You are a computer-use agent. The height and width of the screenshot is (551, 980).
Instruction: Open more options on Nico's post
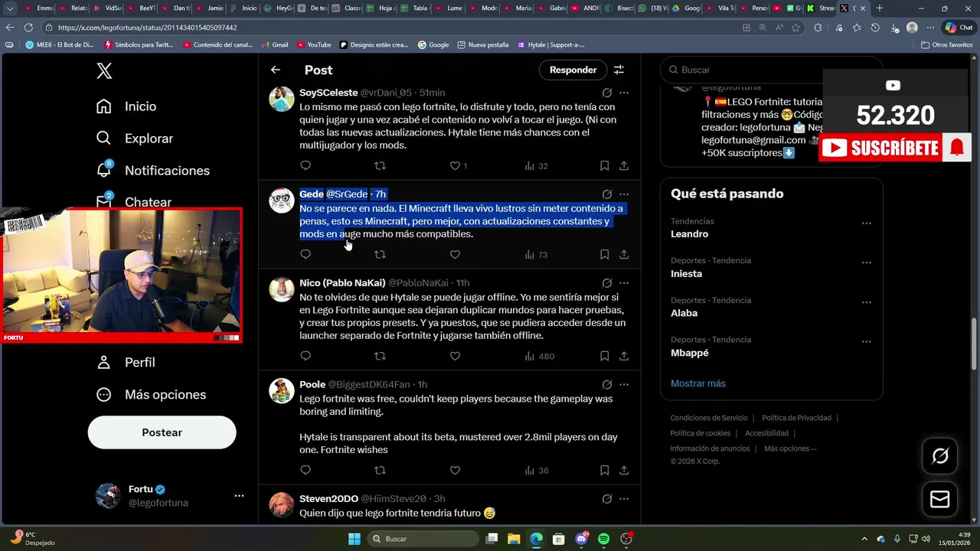pos(624,283)
